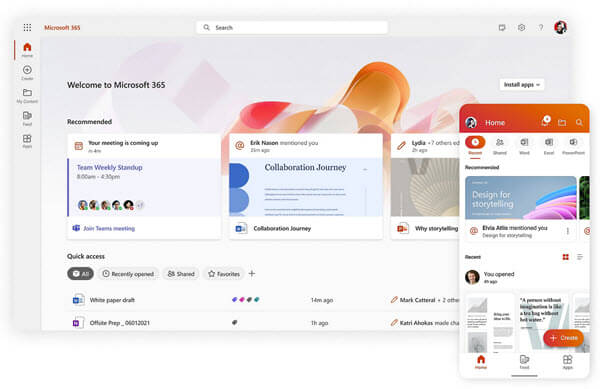Click Katri Ahokas activity entry

[425, 323]
